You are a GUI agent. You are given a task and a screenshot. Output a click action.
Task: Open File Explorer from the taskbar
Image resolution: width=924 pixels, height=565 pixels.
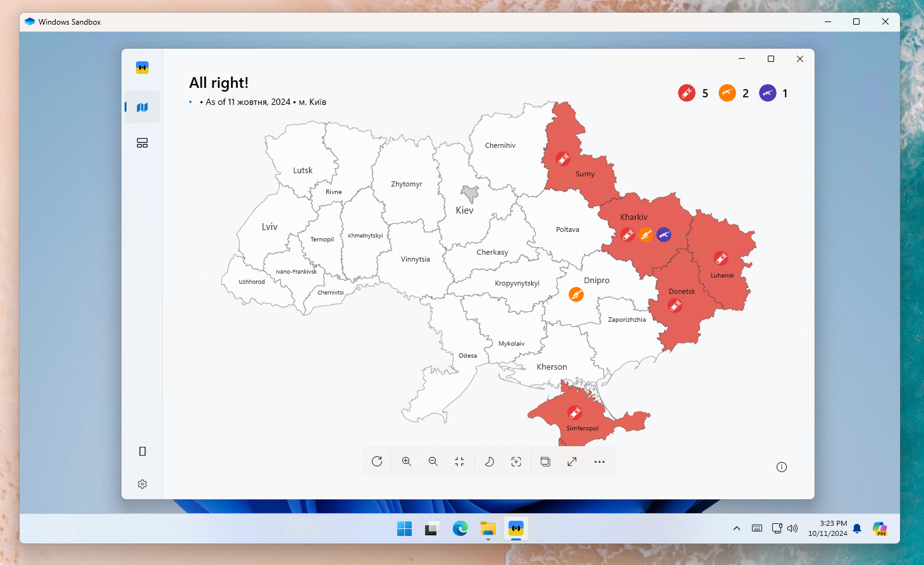tap(488, 528)
